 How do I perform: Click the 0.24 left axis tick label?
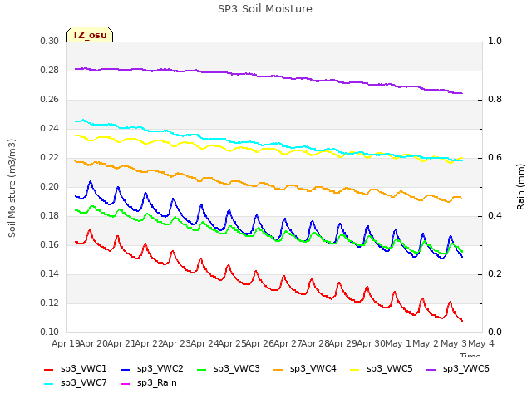[x=50, y=128]
